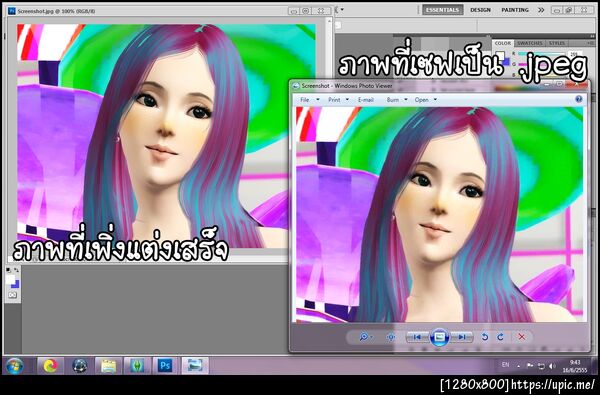This screenshot has width=600, height=395.
Task: Click the Actual size icon in Photo Viewer
Action: 391,337
